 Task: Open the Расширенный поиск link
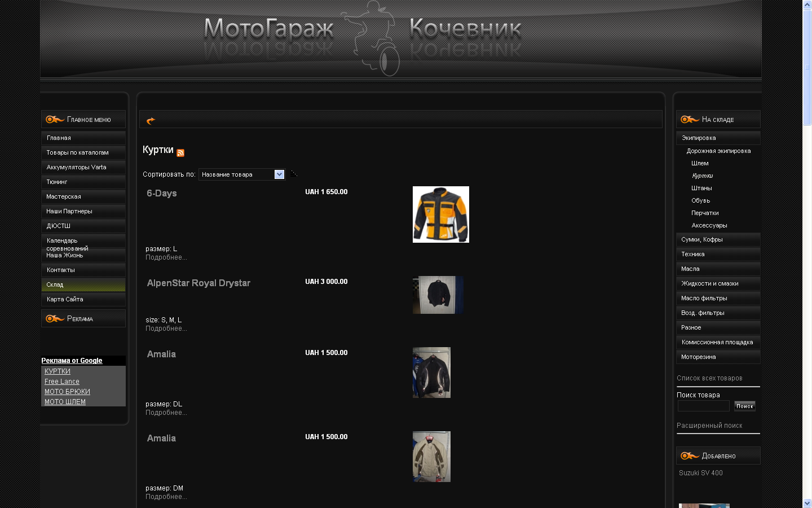click(x=709, y=426)
